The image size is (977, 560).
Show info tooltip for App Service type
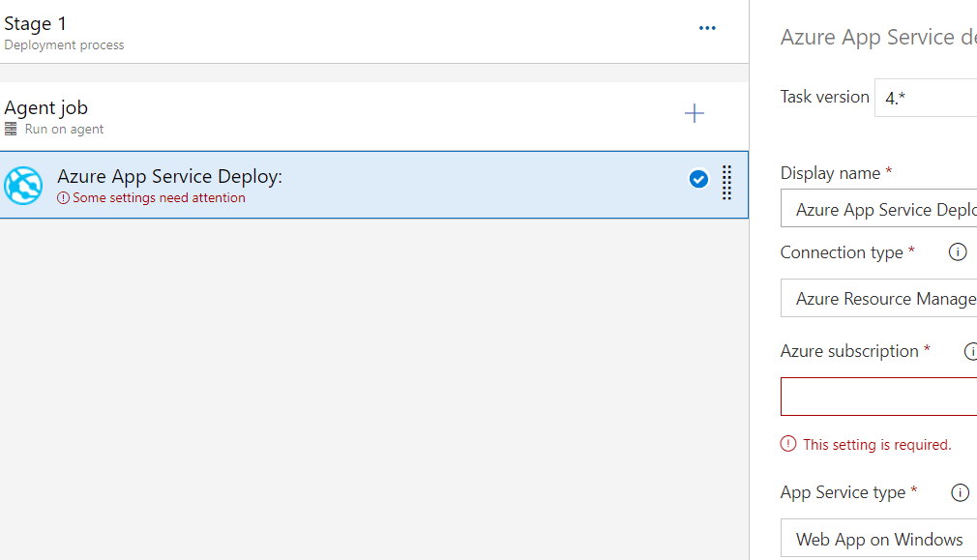960,493
